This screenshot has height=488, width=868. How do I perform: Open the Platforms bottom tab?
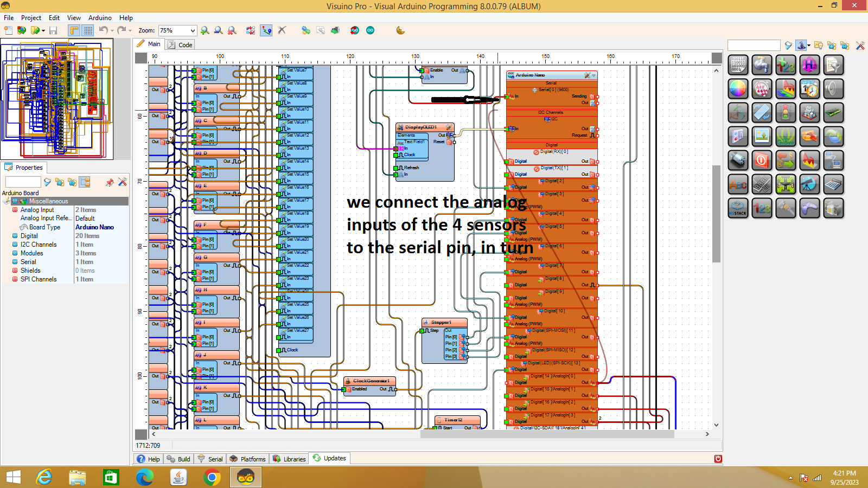click(x=247, y=459)
